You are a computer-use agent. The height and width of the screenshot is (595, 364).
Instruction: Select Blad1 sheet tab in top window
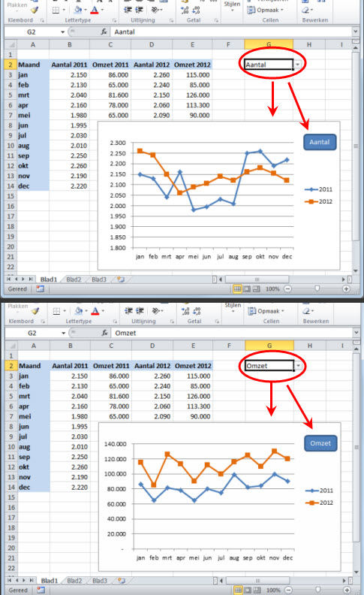49,279
